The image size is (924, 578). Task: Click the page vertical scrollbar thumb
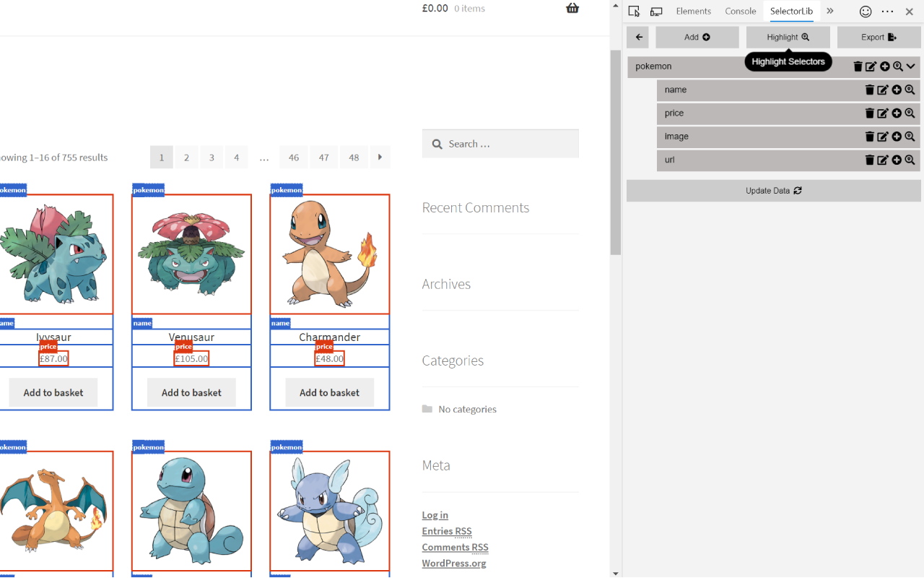[616, 152]
